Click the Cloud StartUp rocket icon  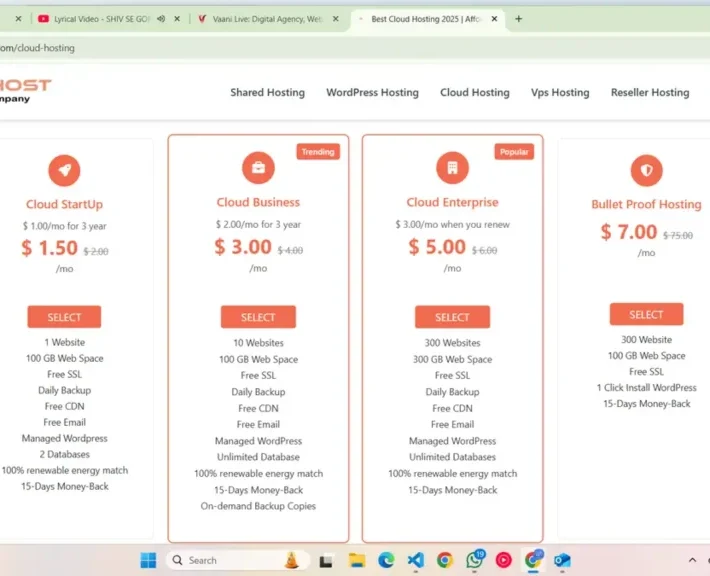64,170
